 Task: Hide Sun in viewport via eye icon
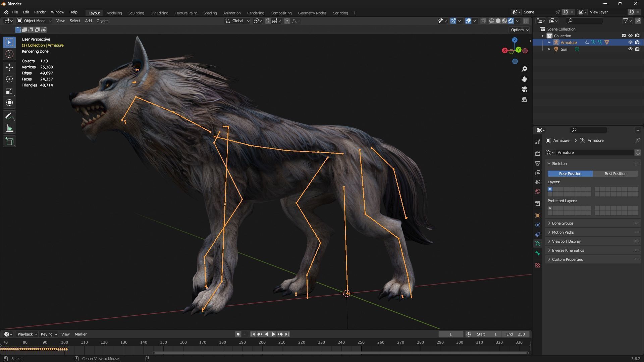click(630, 49)
